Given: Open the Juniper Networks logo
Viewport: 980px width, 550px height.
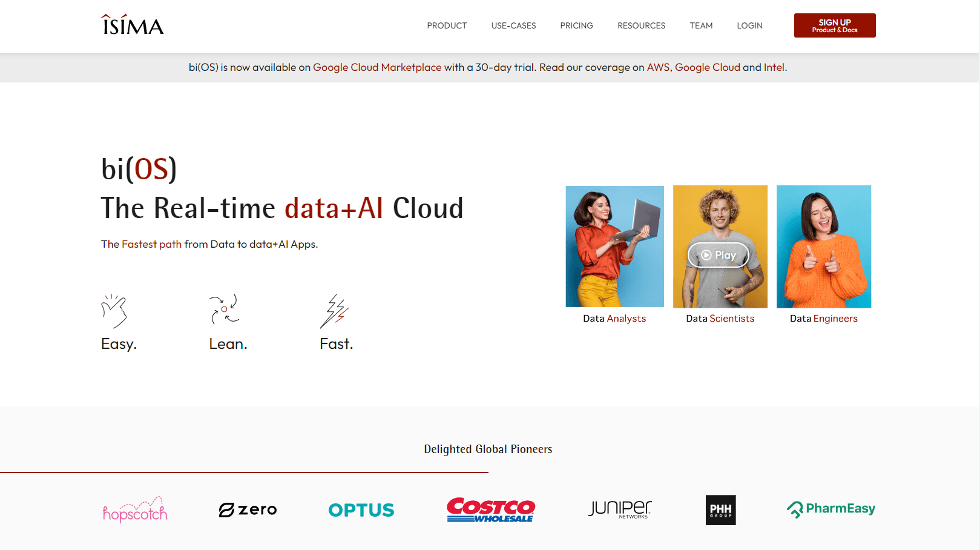Looking at the screenshot, I should pos(620,509).
